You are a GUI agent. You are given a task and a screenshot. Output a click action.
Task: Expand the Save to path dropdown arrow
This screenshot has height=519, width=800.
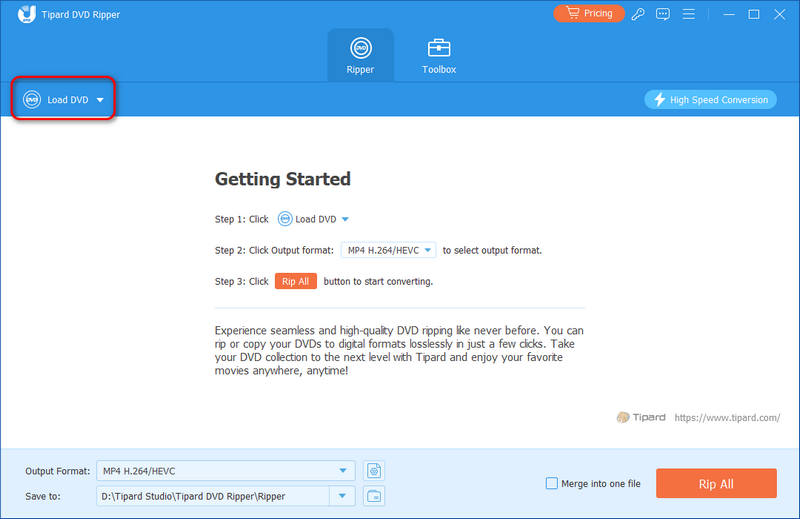[342, 496]
